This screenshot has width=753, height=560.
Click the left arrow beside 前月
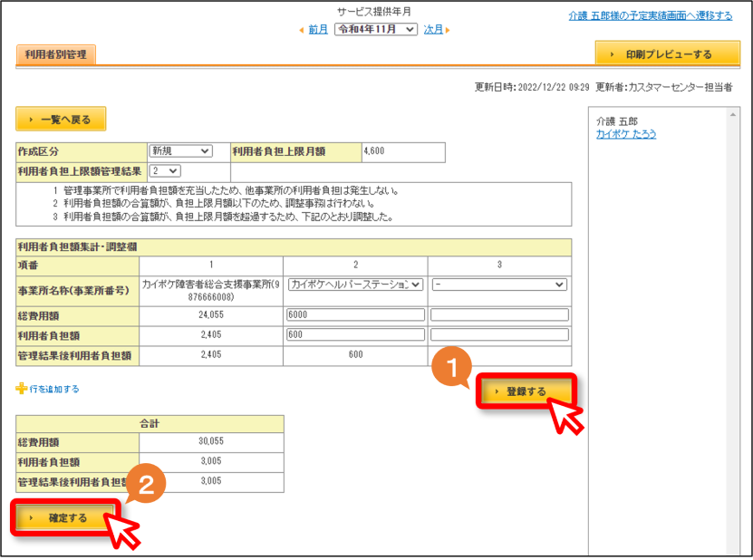302,30
